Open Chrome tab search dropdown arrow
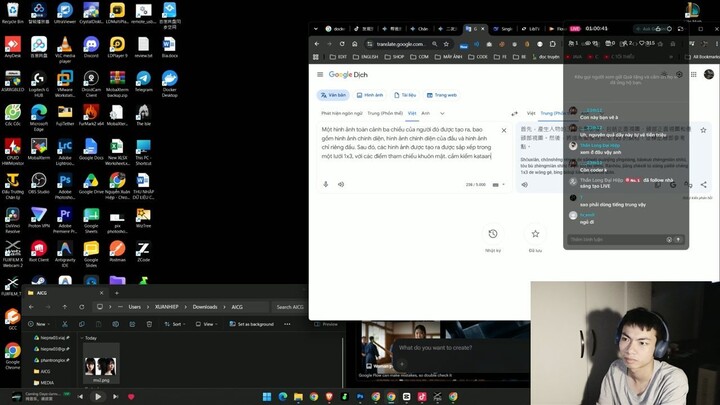 315,28
